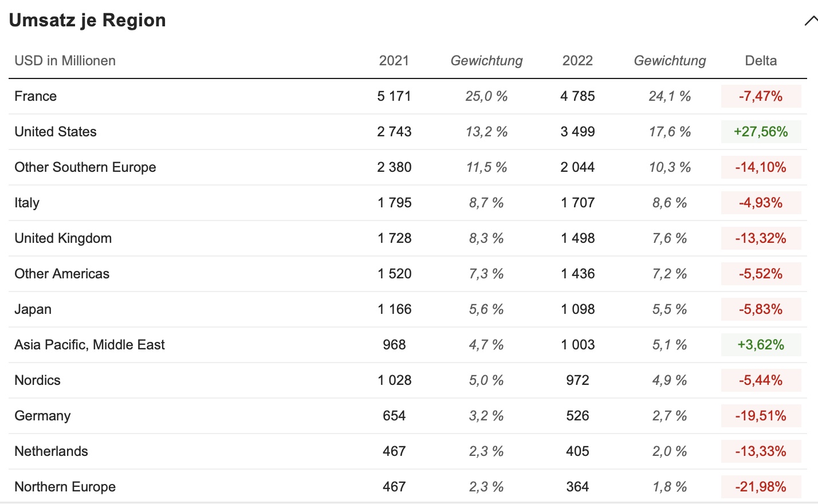Collapse the Umsatz je Region section
This screenshot has height=504, width=818.
click(x=810, y=21)
